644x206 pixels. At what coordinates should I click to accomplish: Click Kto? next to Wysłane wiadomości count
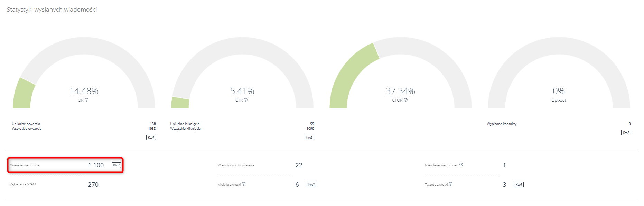(116, 165)
